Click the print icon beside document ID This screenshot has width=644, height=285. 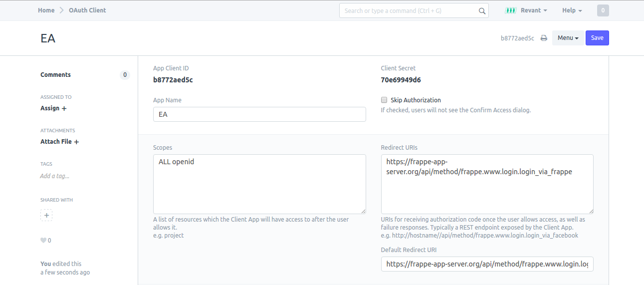click(544, 38)
